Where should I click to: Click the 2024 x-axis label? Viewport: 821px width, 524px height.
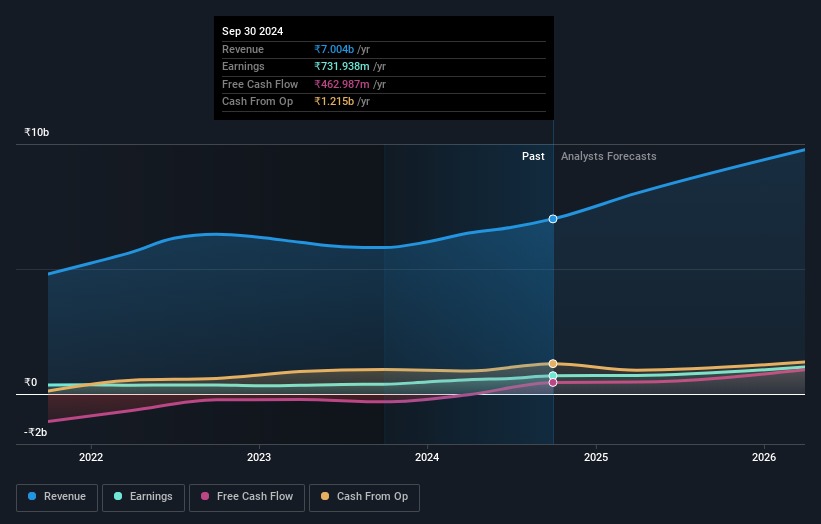coord(427,458)
